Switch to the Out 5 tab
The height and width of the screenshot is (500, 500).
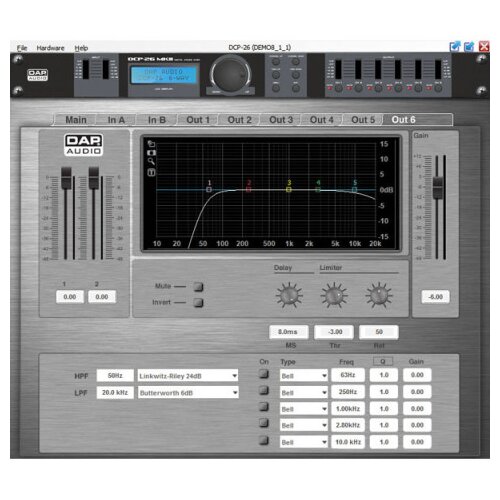[x=363, y=120]
